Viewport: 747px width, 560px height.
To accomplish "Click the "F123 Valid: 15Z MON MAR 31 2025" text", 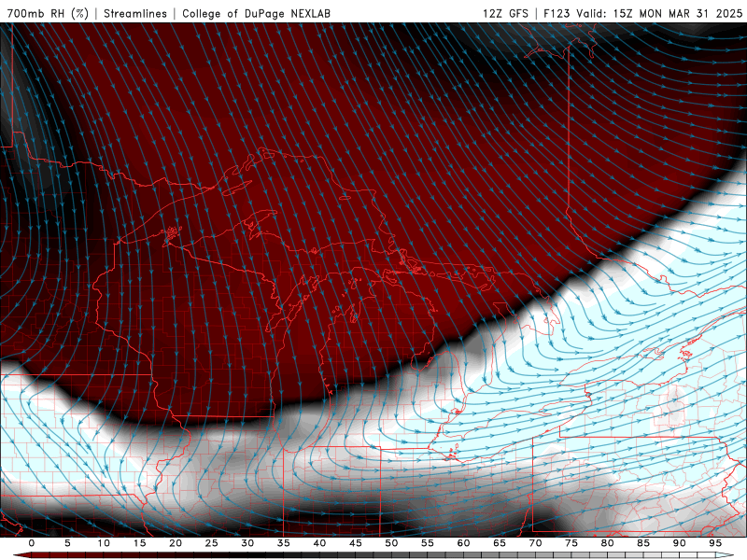I will pyautogui.click(x=642, y=13).
